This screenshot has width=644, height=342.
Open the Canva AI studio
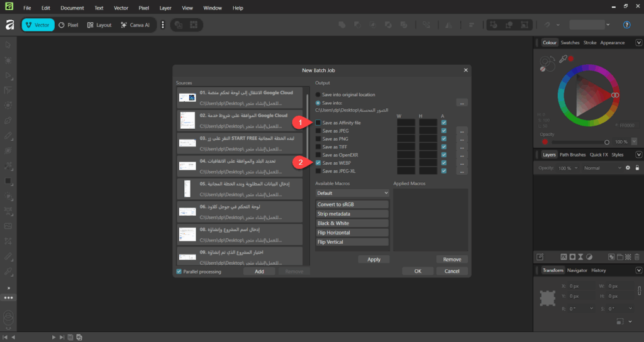[x=135, y=25]
